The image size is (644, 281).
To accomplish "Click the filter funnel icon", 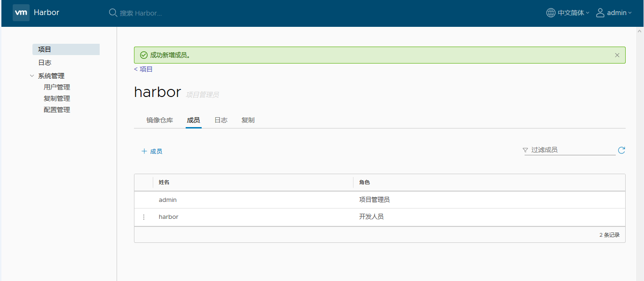I will click(525, 150).
